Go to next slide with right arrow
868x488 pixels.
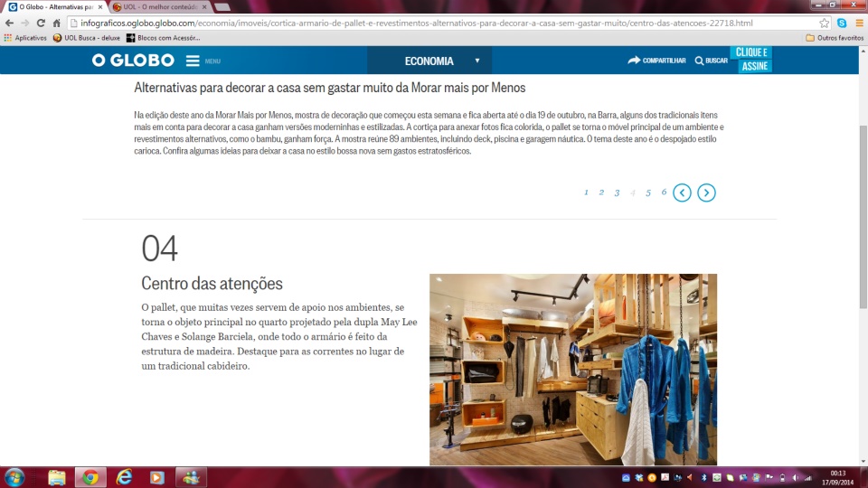tap(706, 192)
